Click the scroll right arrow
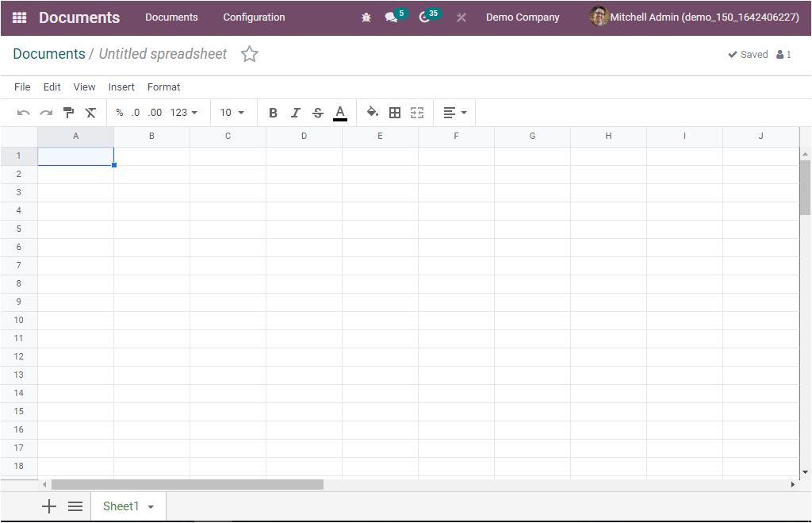The height and width of the screenshot is (523, 812). point(793,485)
